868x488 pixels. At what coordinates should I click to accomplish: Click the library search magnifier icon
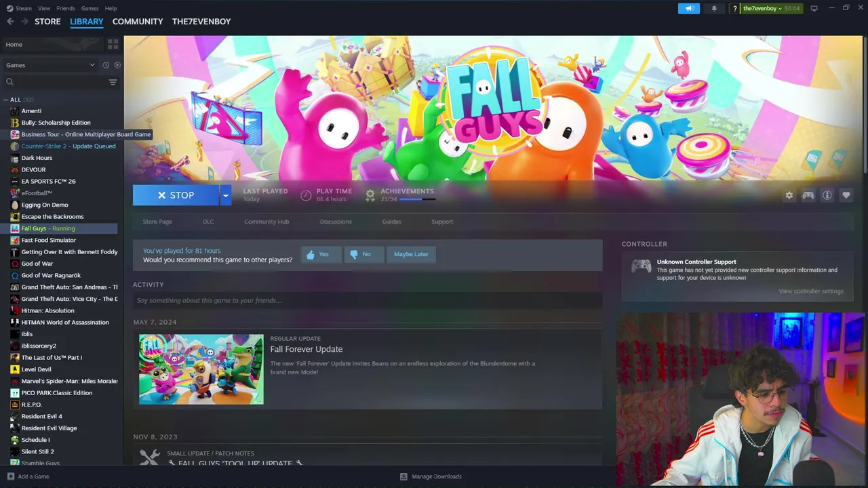point(9,82)
